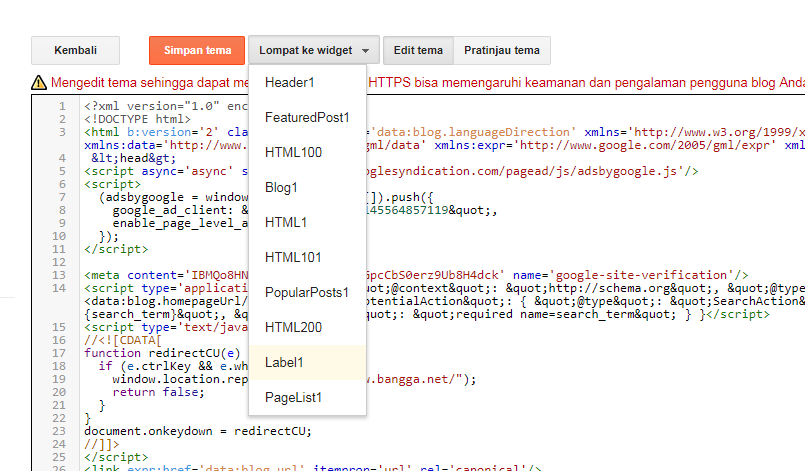Click the 'return false;' code line
This screenshot has height=471, width=805.
[158, 392]
